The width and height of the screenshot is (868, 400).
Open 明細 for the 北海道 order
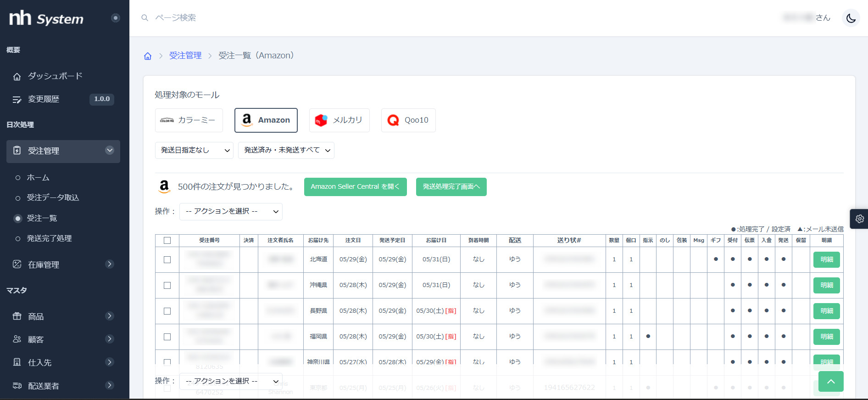pyautogui.click(x=827, y=260)
